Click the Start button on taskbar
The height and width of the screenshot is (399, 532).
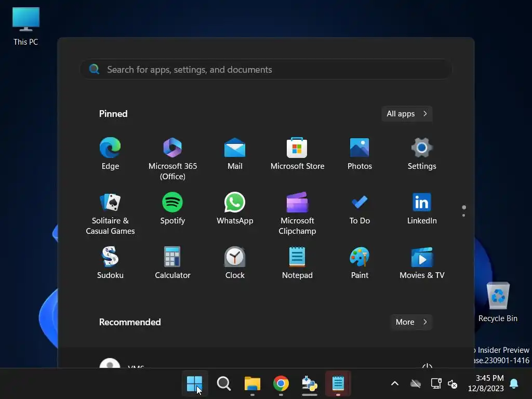195,383
